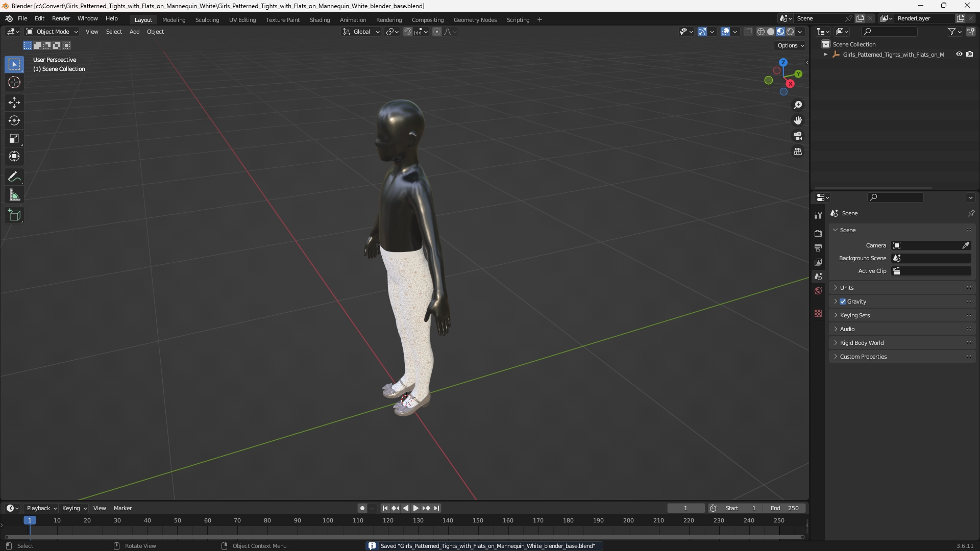Viewport: 980px width, 551px height.
Task: Switch to Modeling workspace tab
Action: (174, 20)
